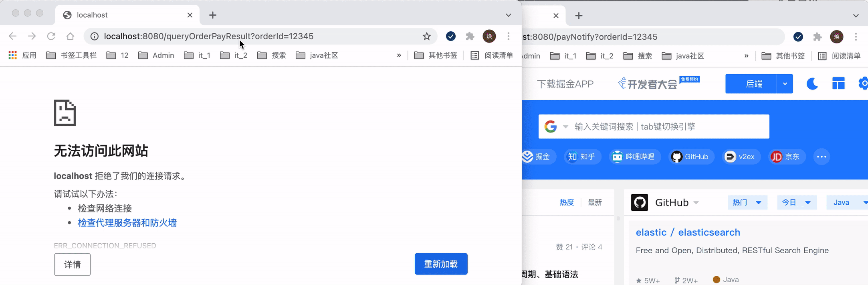The height and width of the screenshot is (285, 868).
Task: Open the home page icon in left window
Action: [x=70, y=36]
